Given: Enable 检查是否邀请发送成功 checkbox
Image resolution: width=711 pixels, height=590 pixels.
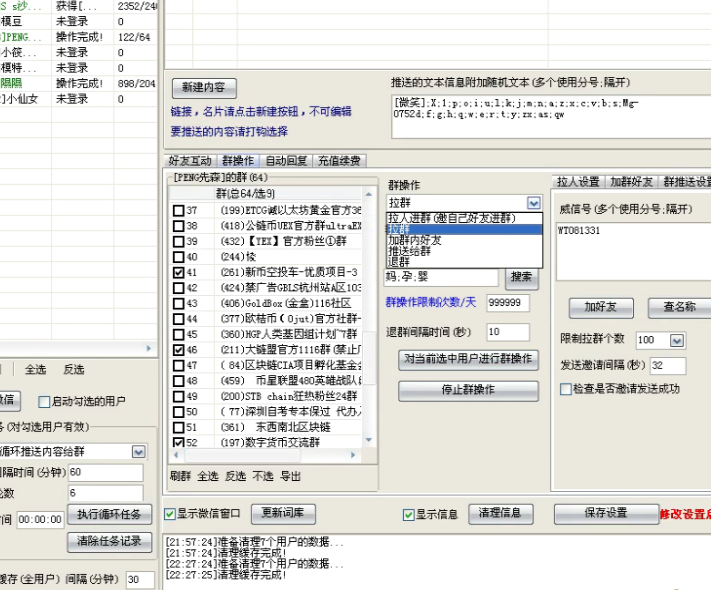Looking at the screenshot, I should [x=566, y=389].
